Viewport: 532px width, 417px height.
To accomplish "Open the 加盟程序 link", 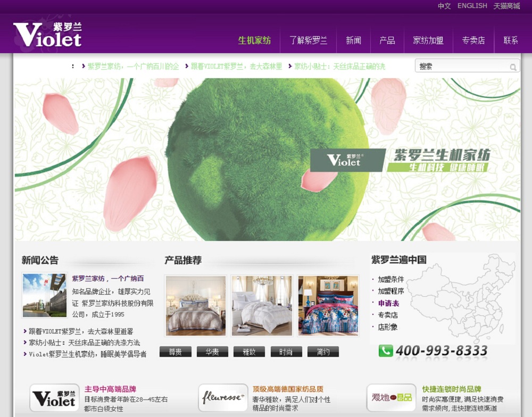I will 391,291.
